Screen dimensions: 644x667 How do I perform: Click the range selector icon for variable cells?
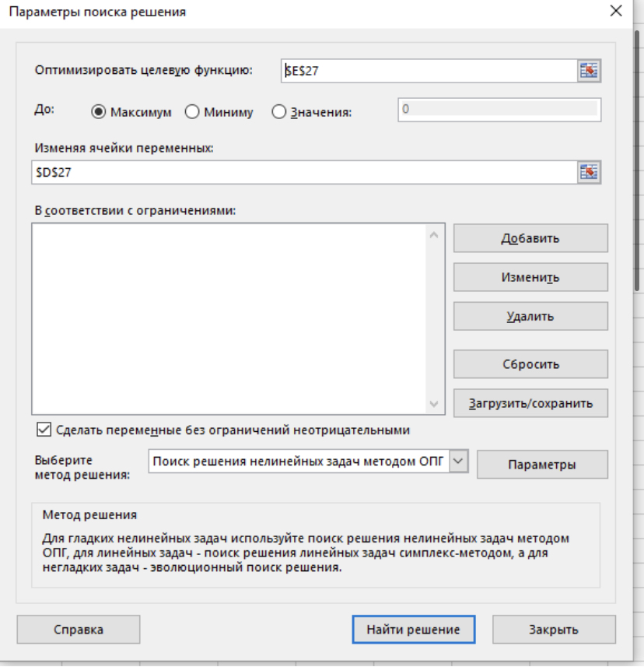[590, 172]
